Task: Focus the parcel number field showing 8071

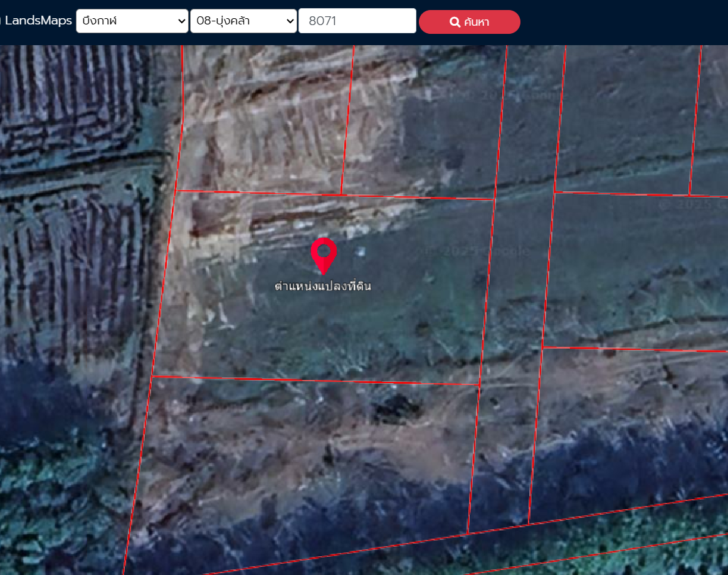Action: [x=357, y=21]
